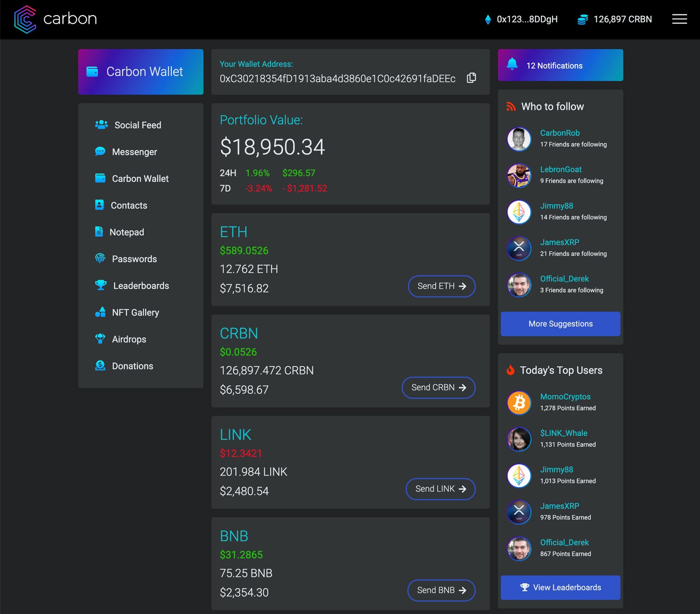Viewport: 700px width, 614px height.
Task: Open LebronGoat profile link
Action: point(560,169)
